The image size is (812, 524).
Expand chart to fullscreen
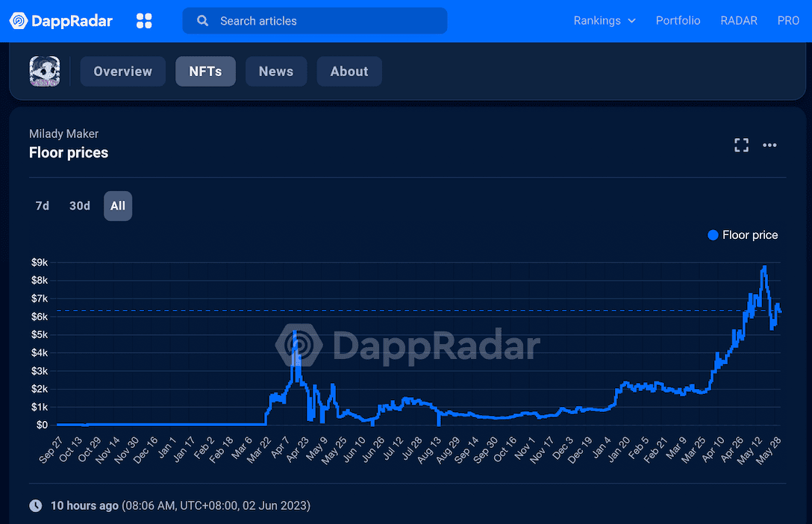pos(742,145)
